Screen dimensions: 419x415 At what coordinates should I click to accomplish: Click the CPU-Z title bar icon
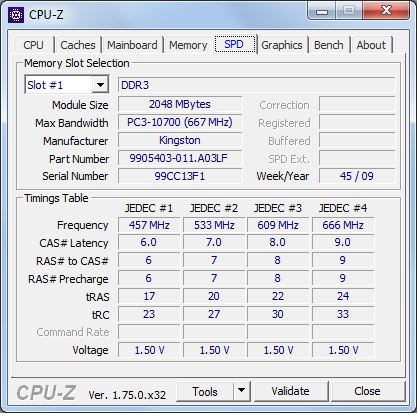pos(16,15)
